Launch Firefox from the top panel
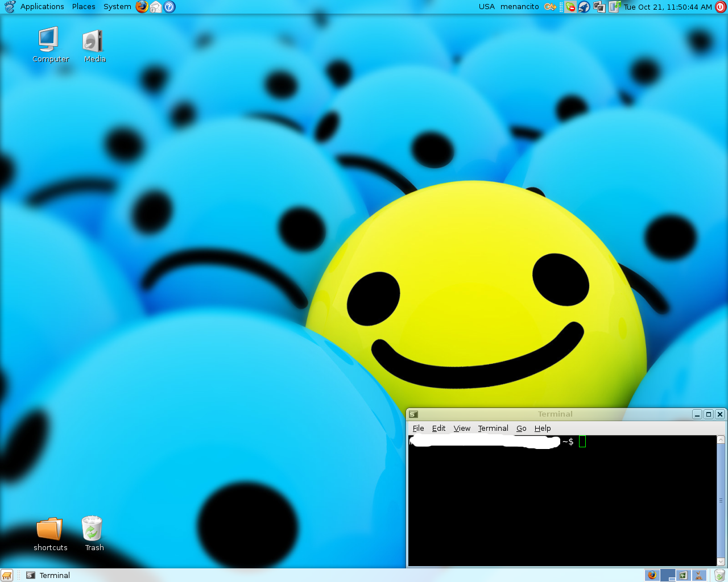This screenshot has width=728, height=582. coord(142,7)
